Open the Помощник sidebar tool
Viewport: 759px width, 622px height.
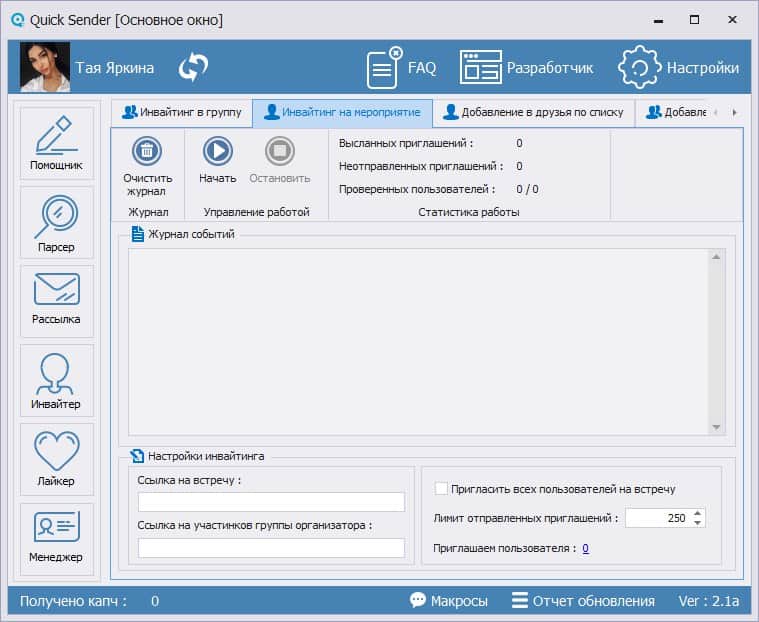click(57, 143)
